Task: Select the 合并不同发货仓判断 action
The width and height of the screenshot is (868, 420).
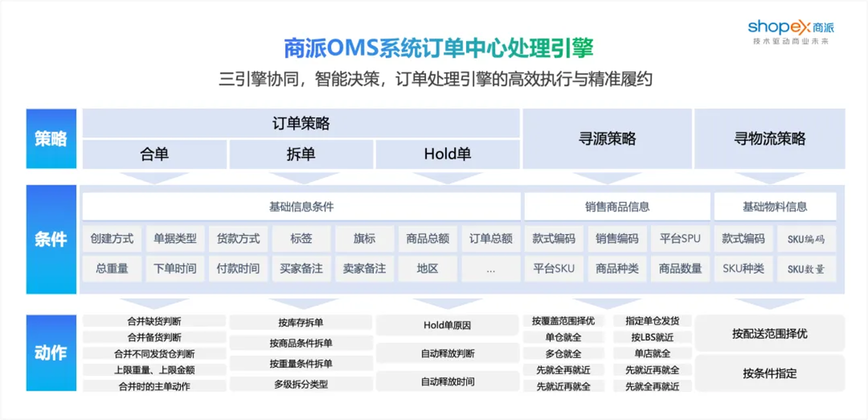Action: [155, 353]
